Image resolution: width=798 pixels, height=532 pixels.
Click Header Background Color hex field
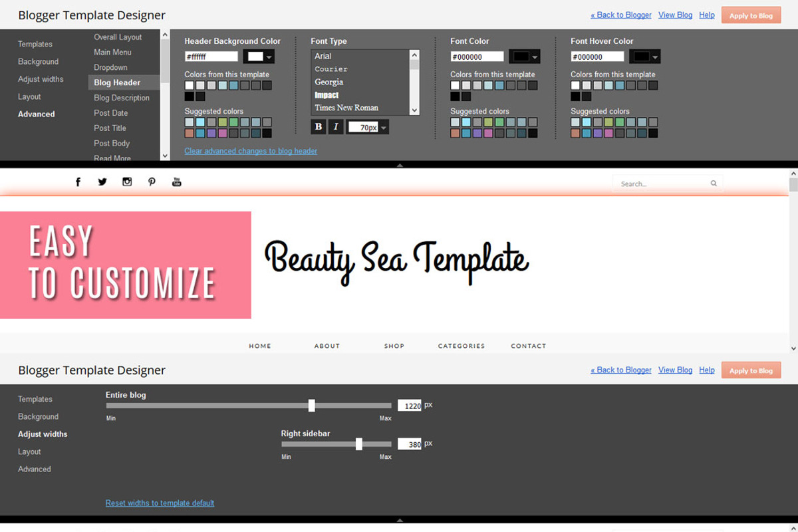click(x=211, y=57)
